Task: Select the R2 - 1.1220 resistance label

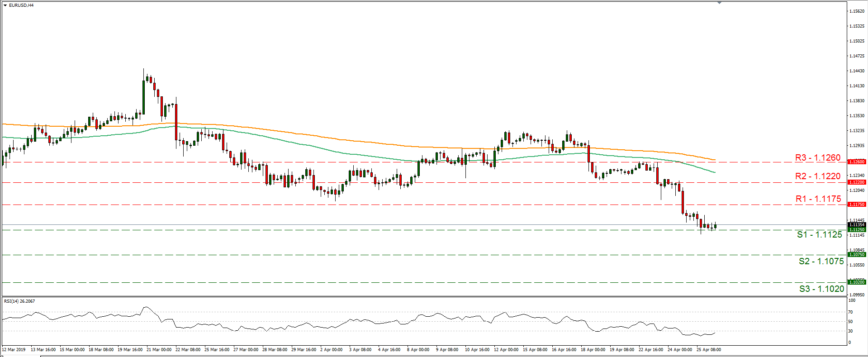Action: [x=818, y=176]
